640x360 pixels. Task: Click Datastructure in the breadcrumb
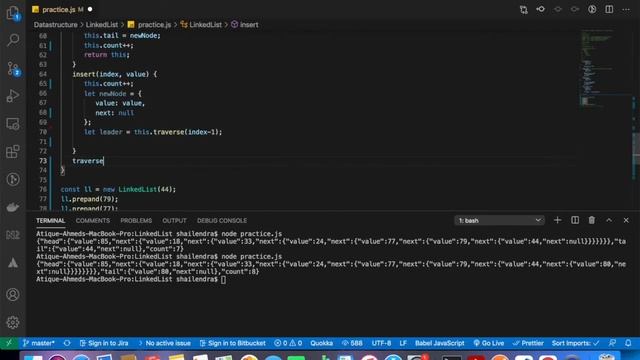[56, 24]
